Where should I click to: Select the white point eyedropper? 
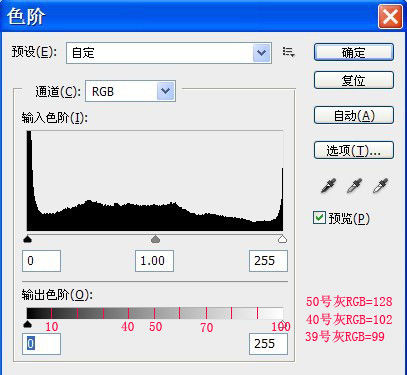380,186
